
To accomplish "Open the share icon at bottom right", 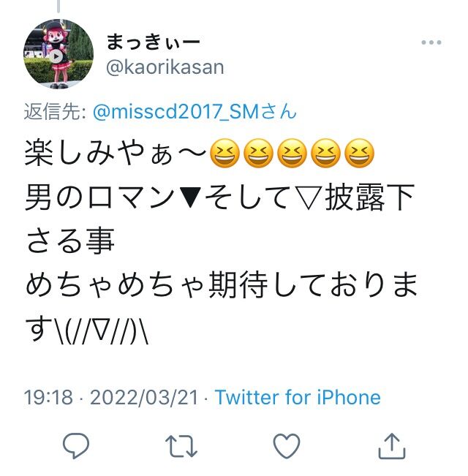I will tap(392, 445).
